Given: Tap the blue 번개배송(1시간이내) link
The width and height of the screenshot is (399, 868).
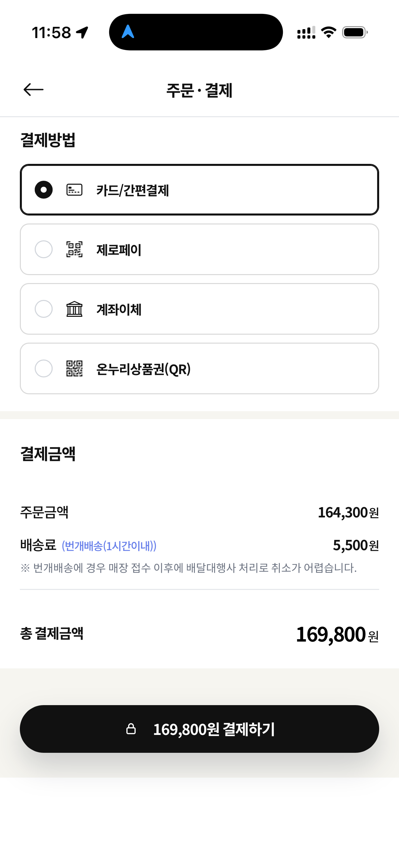Looking at the screenshot, I should (109, 546).
